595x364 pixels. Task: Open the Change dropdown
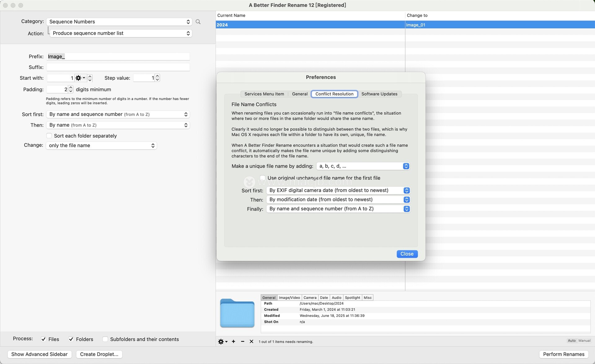click(101, 146)
